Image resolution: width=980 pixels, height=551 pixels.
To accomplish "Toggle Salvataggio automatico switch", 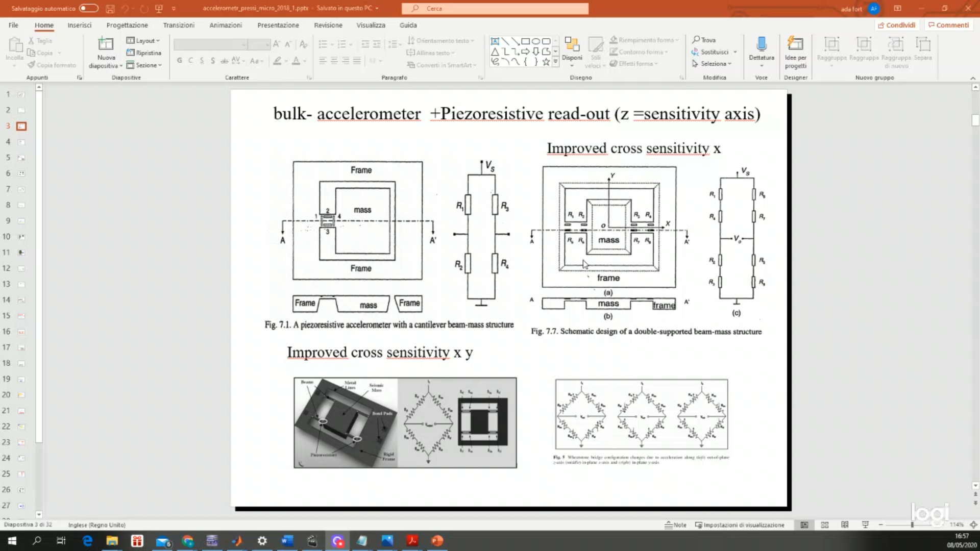I will coord(88,8).
